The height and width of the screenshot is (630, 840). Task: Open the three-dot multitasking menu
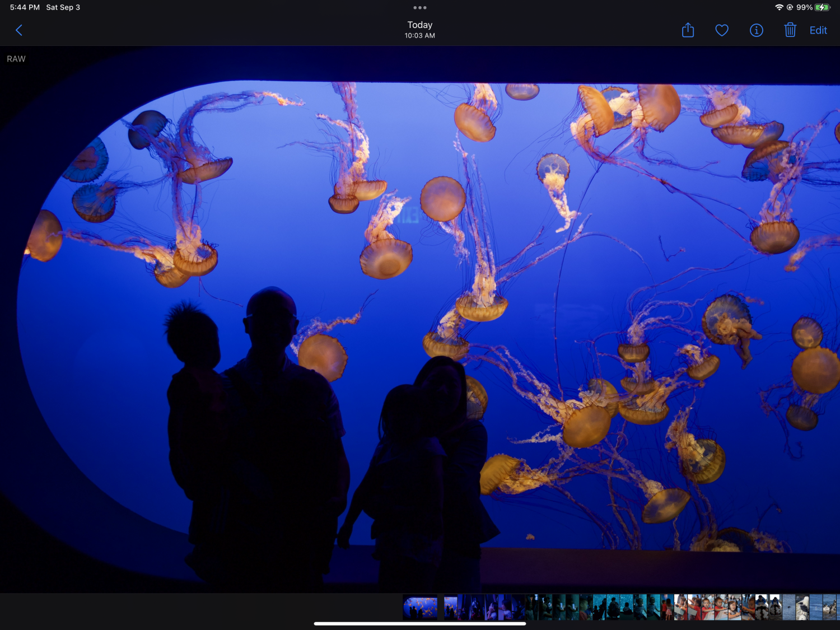coord(420,8)
